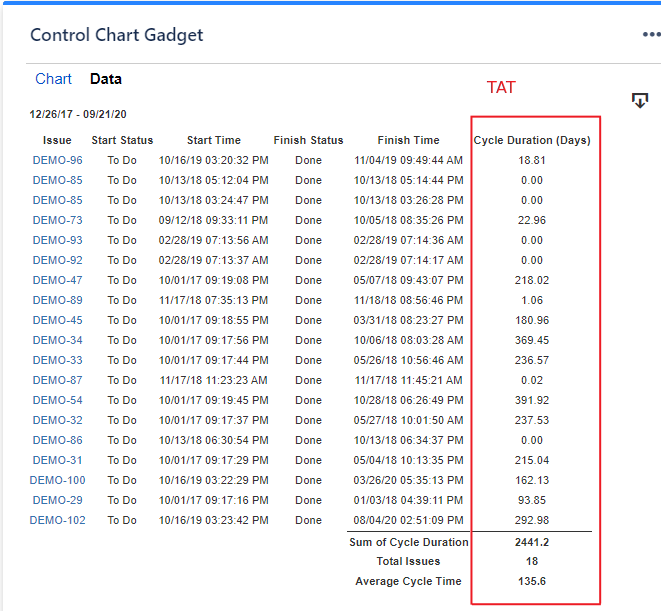
Task: Select cycle duration value 236.57
Action: 532,360
